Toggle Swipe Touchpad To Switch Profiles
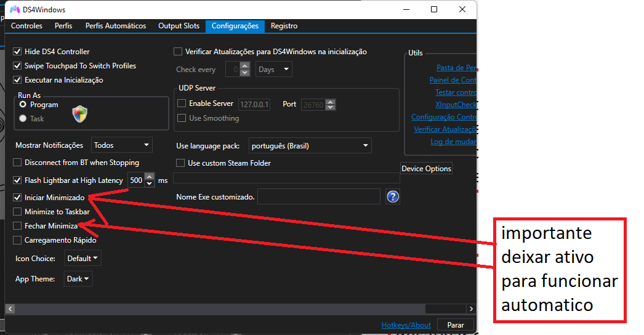644x335 pixels. 17,66
